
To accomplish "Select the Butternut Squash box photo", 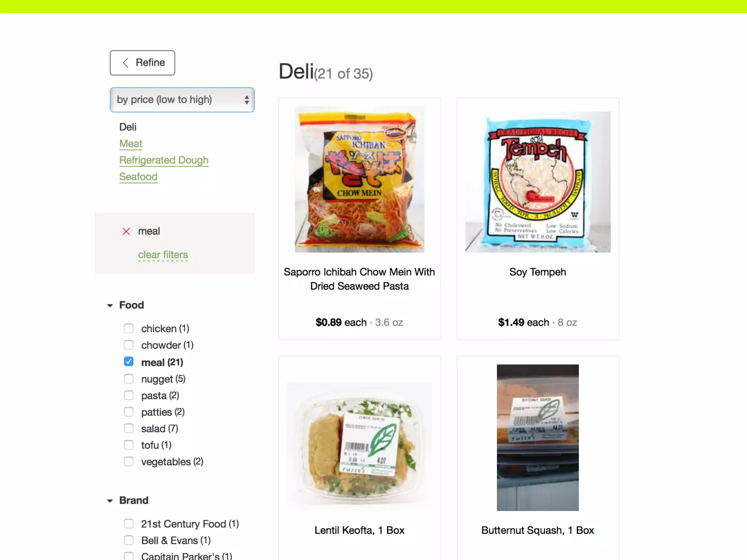I will coord(538,437).
